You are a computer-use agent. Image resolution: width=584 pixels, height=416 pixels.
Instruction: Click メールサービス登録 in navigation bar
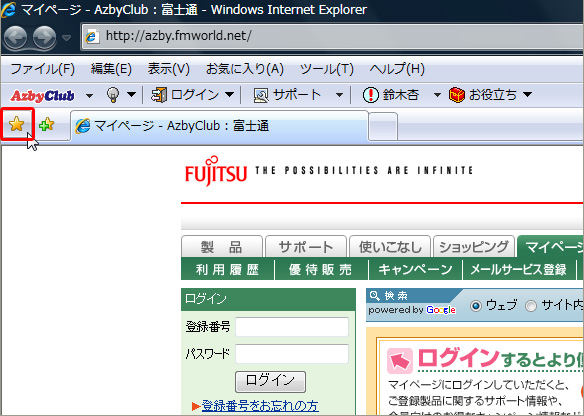tap(518, 269)
